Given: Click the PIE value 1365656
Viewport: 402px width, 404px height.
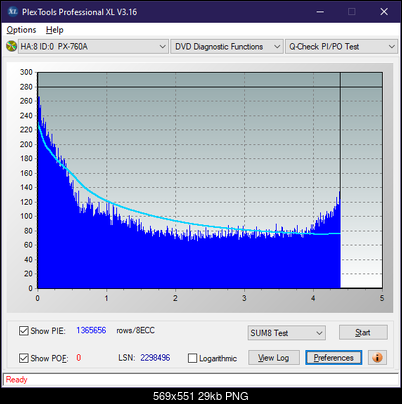Looking at the screenshot, I should tap(91, 330).
